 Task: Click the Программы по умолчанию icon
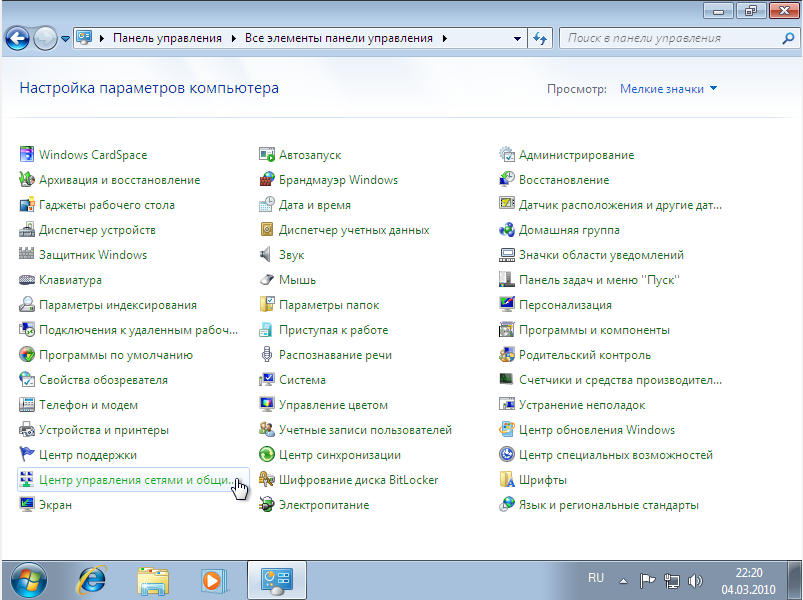27,354
